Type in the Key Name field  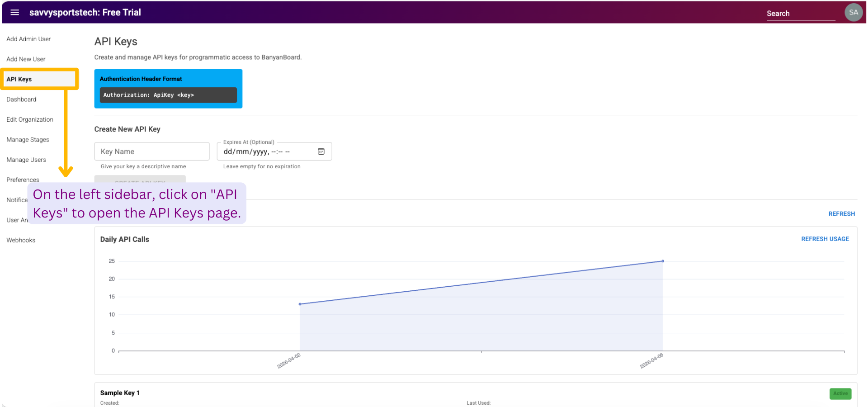[152, 151]
